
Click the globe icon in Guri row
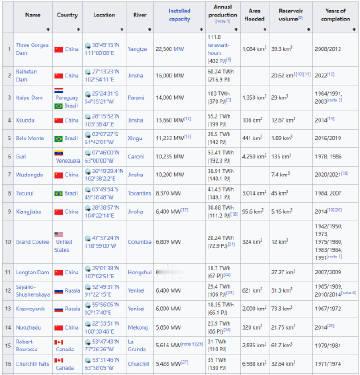[x=88, y=153]
